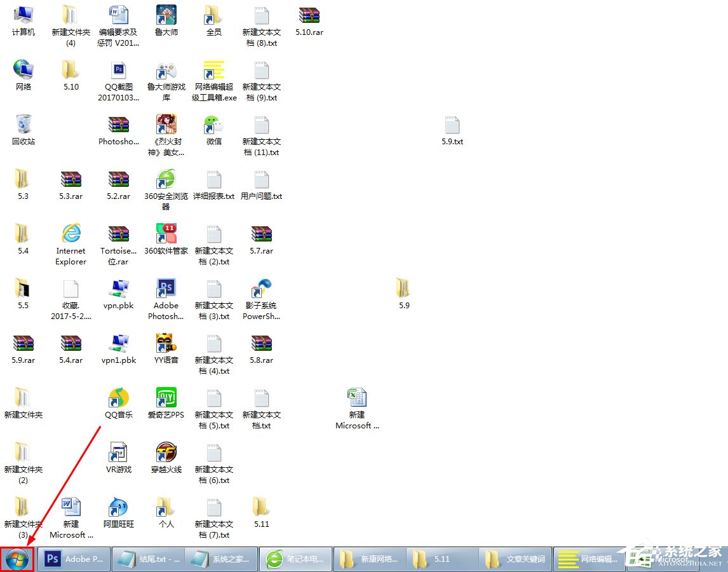Open 360安全浏览器 browser
This screenshot has width=728, height=572.
(166, 179)
